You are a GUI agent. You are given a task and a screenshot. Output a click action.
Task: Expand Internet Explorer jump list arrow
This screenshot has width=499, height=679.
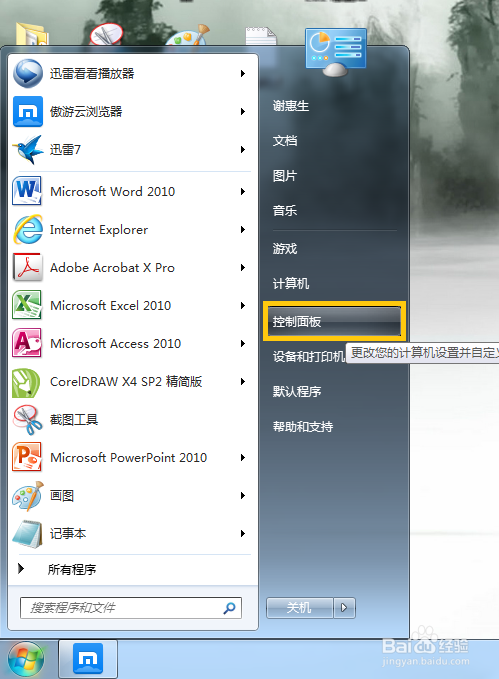pos(243,230)
